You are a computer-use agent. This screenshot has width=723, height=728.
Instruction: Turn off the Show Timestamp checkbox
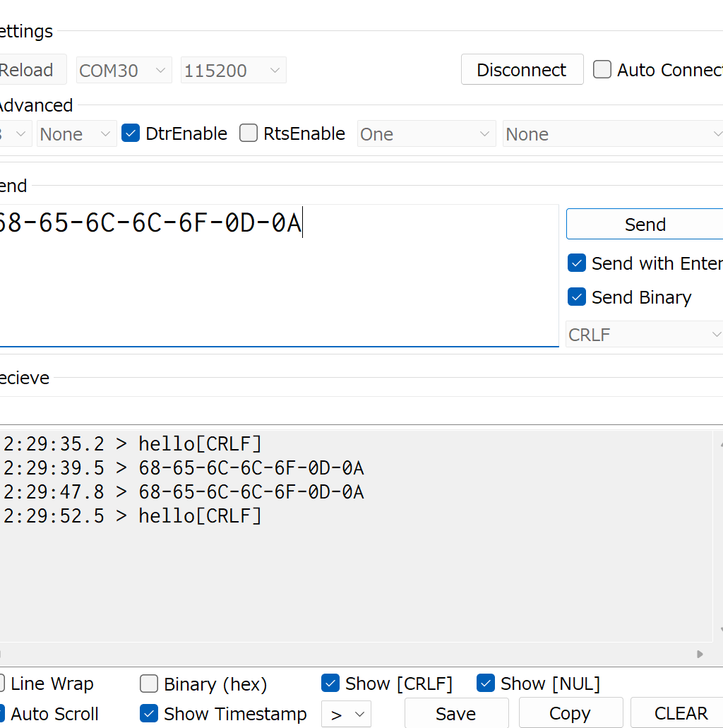pos(149,714)
